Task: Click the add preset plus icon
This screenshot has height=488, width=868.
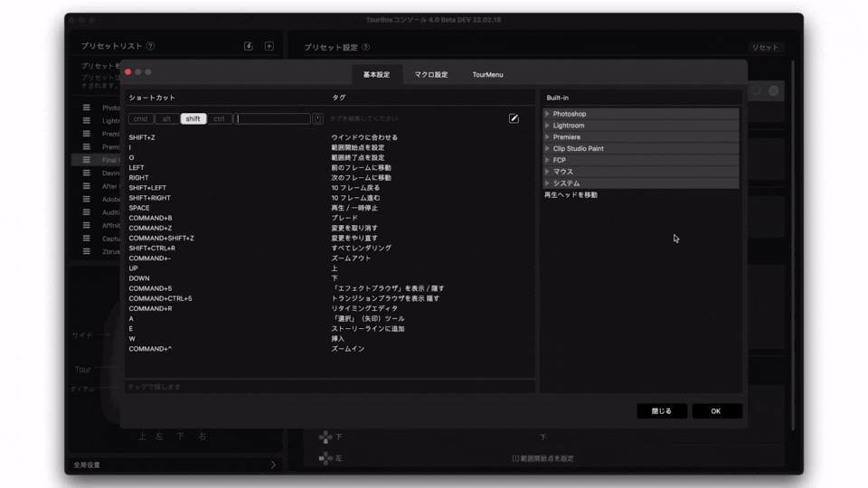Action: [x=269, y=46]
